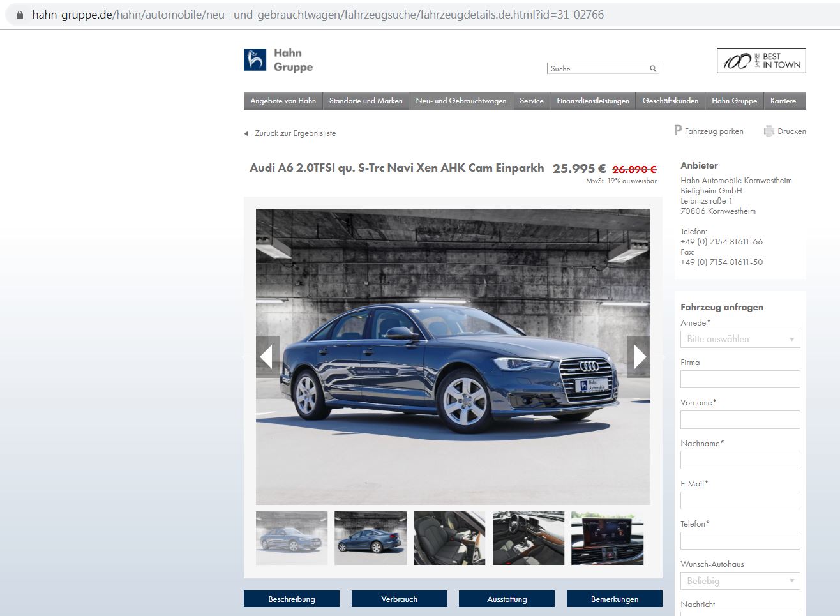
Task: Switch to the Bemerkungen tab
Action: pos(615,599)
